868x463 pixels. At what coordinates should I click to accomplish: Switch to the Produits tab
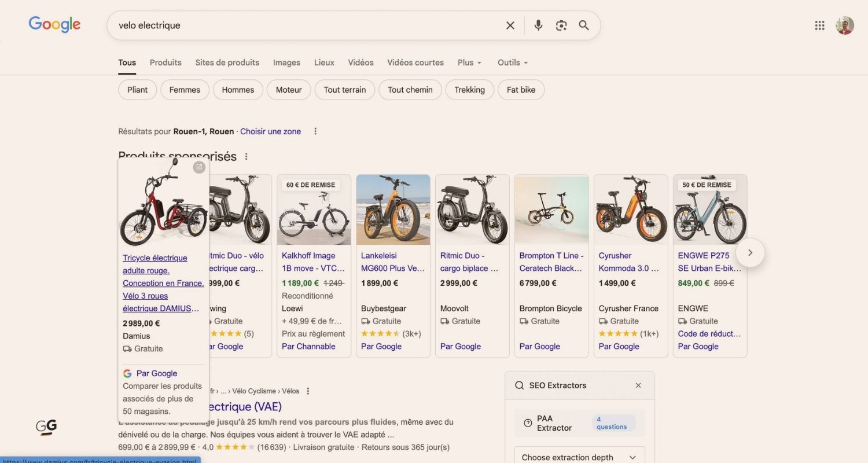click(x=165, y=62)
